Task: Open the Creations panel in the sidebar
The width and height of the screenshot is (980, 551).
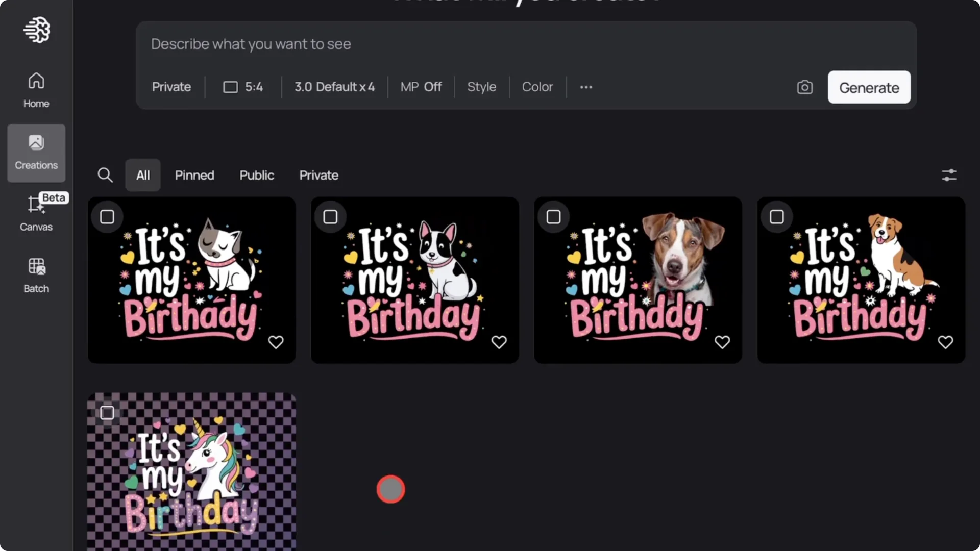Action: (x=36, y=153)
